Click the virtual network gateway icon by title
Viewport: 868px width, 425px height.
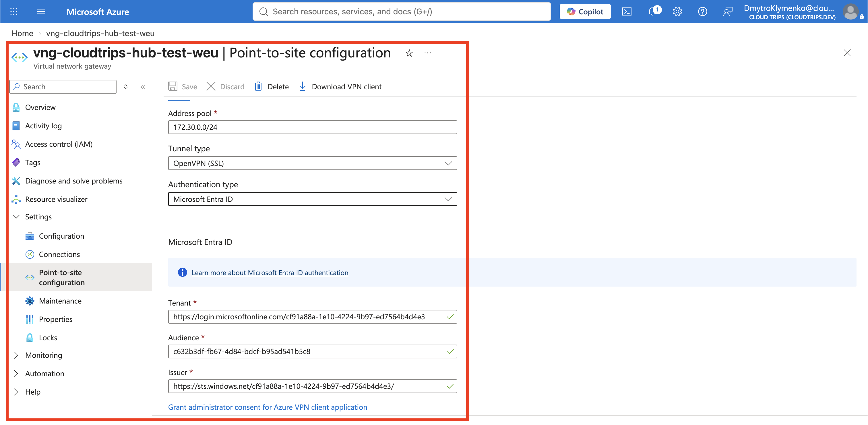point(20,57)
